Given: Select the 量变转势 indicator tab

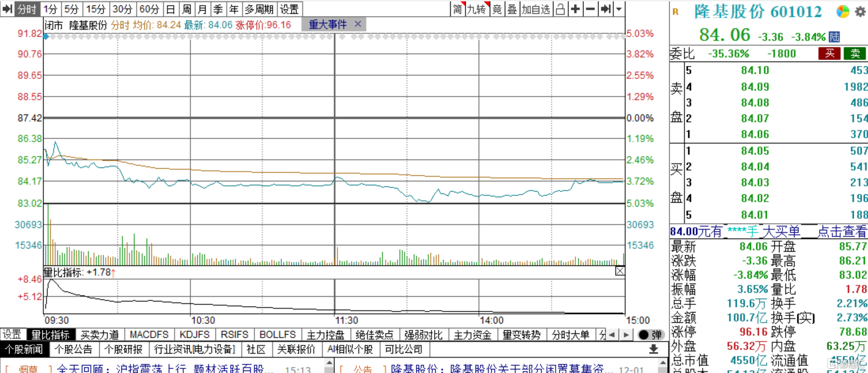Looking at the screenshot, I should (522, 335).
